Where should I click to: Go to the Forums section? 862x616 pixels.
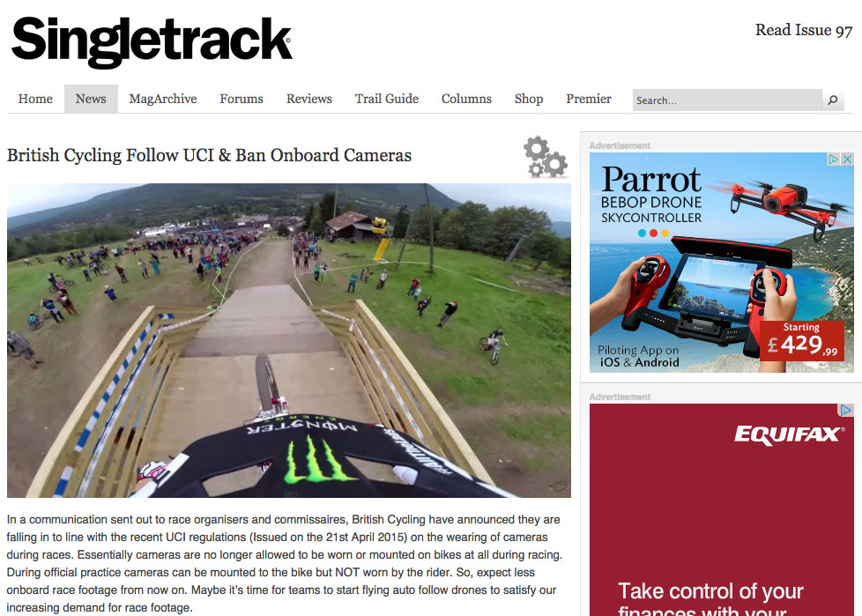click(x=242, y=99)
